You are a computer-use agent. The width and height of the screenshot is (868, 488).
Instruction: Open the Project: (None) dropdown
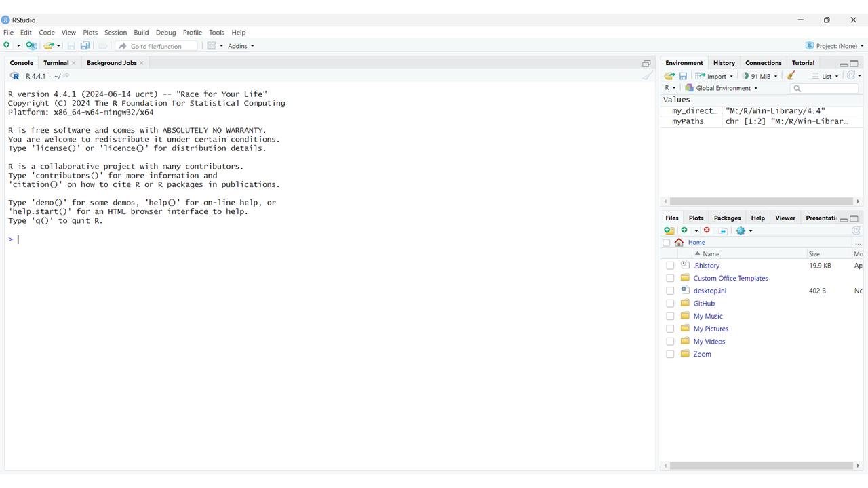coord(835,46)
